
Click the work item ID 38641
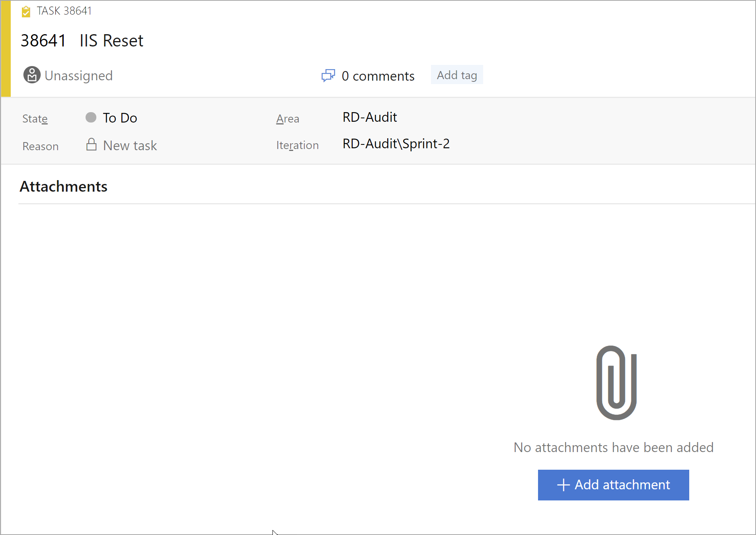(x=43, y=41)
